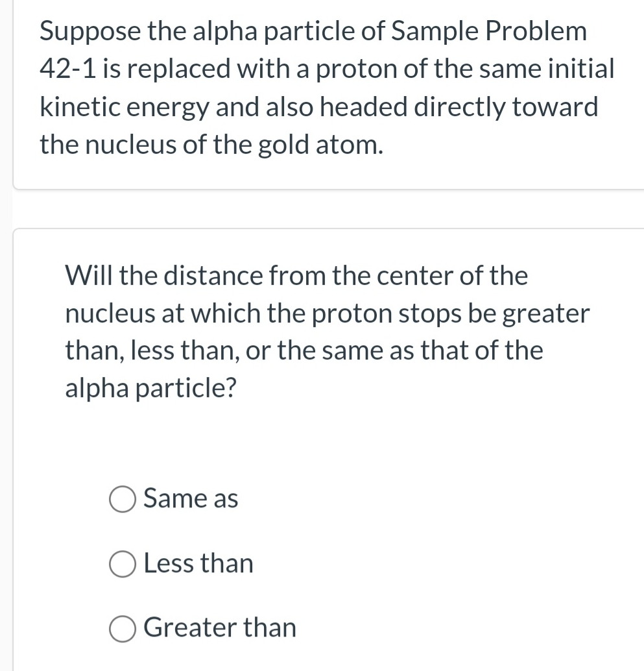Click the "Less than" option label
This screenshot has height=671, width=644.
tap(198, 564)
